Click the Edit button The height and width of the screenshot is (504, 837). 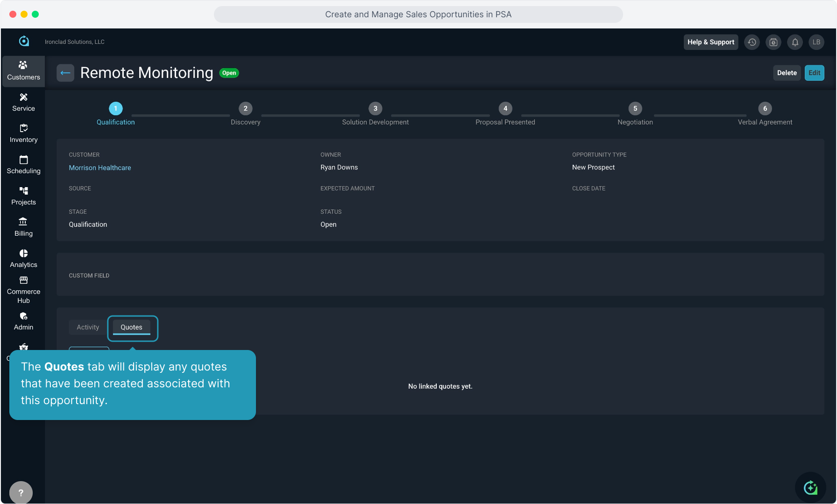click(814, 73)
